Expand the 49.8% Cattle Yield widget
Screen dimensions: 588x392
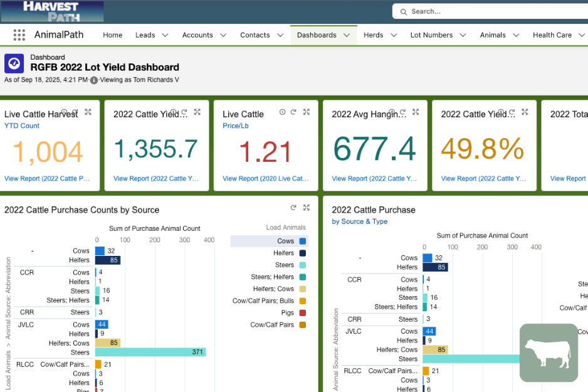tap(525, 112)
